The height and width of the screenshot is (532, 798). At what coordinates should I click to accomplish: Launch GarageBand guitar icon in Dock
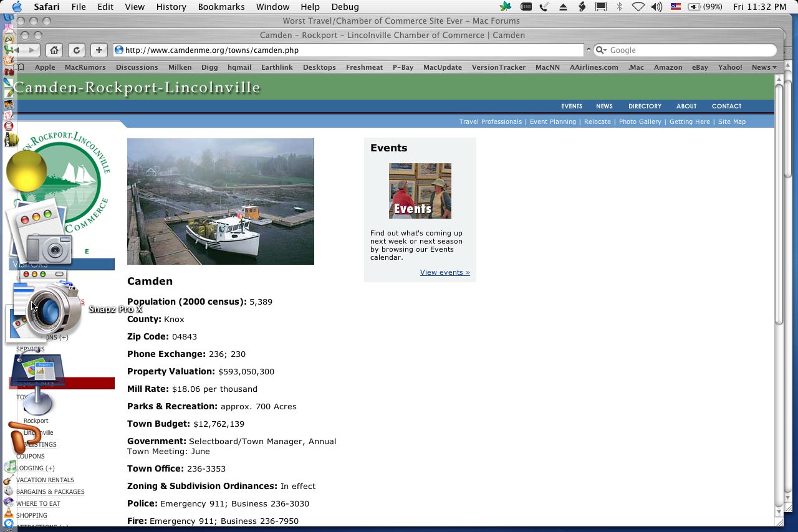click(x=9, y=480)
